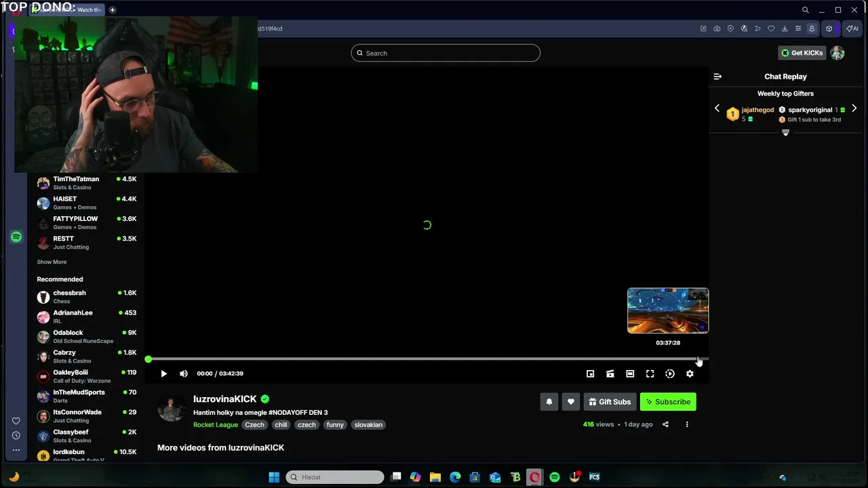Select the Czech tag
This screenshot has height=488, width=868.
coord(254,425)
